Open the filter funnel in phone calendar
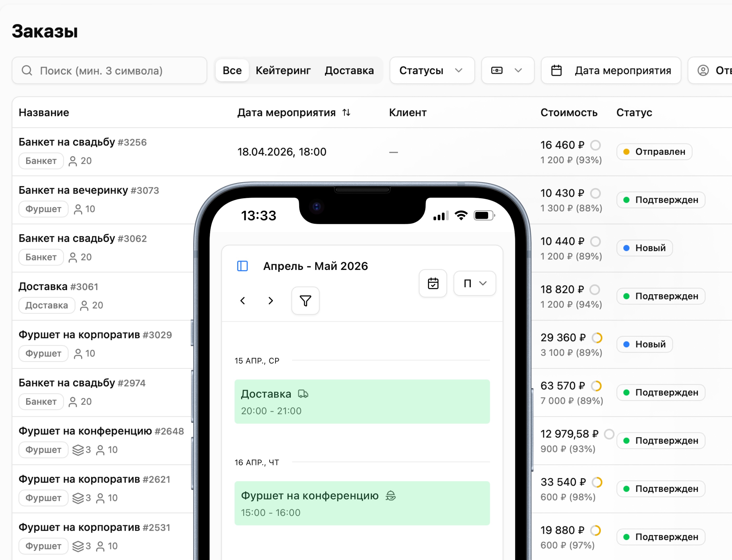Screen dimensions: 732x560 305,301
